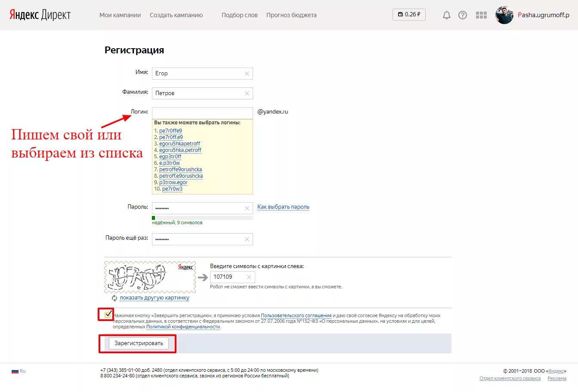Click the Яндекс Директ logo

point(40,15)
